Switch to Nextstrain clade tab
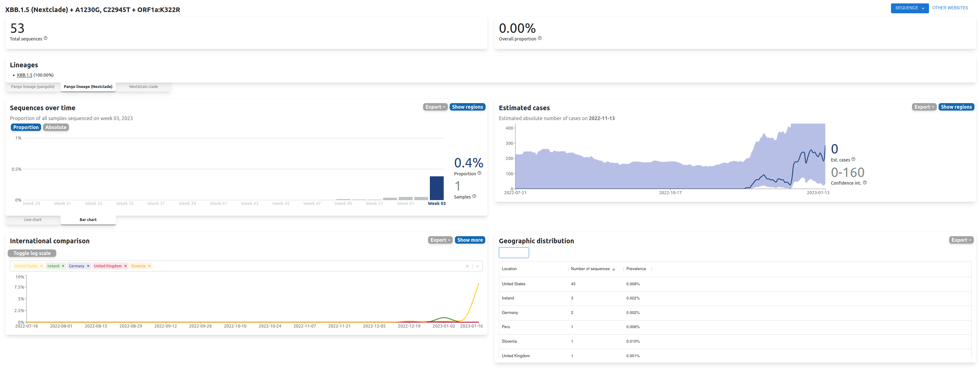Screen dimensions: 980x368 (x=143, y=87)
